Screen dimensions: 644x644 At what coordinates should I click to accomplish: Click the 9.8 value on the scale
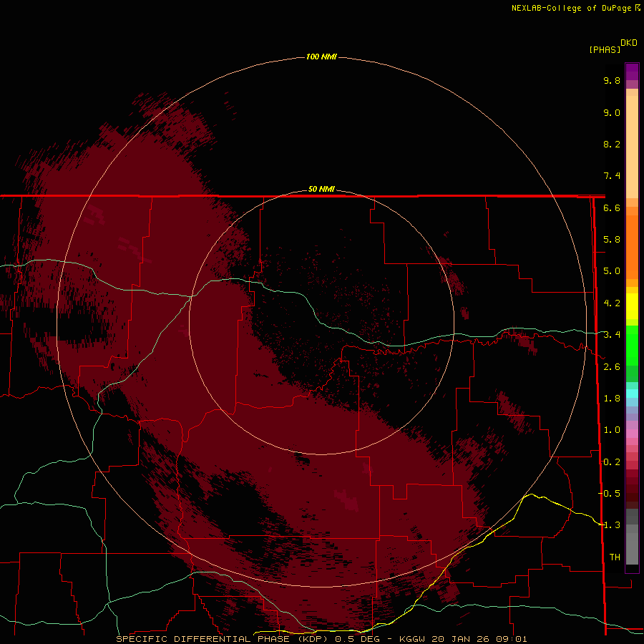click(612, 80)
